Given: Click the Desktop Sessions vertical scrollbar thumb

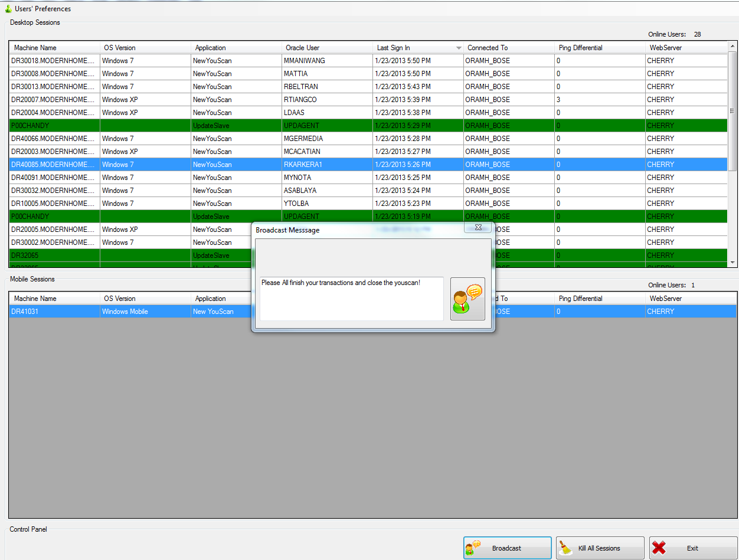Looking at the screenshot, I should click(733, 111).
